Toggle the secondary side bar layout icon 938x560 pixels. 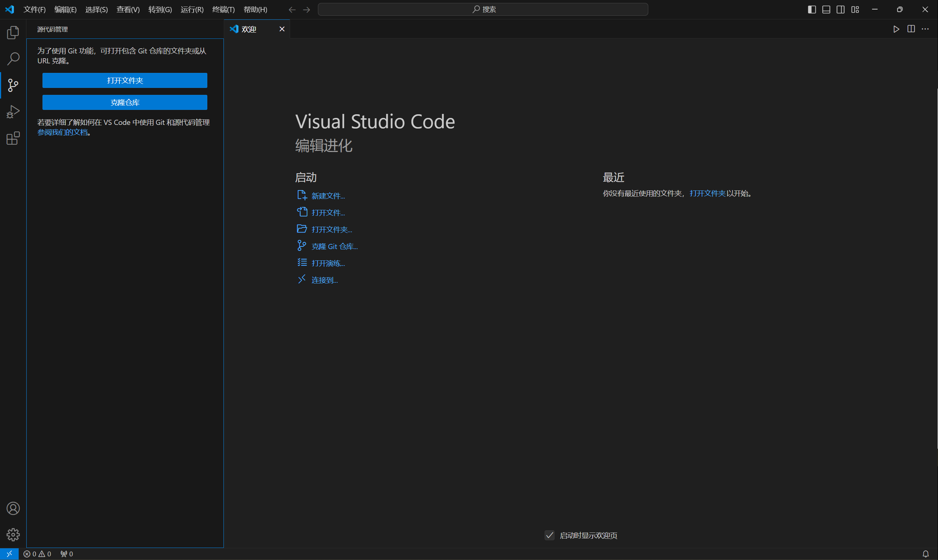point(841,10)
